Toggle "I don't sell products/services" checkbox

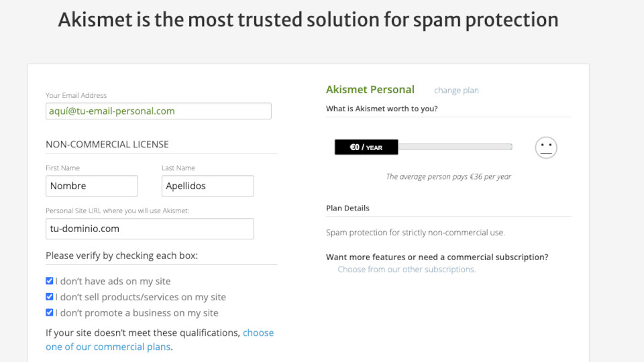[x=49, y=296]
